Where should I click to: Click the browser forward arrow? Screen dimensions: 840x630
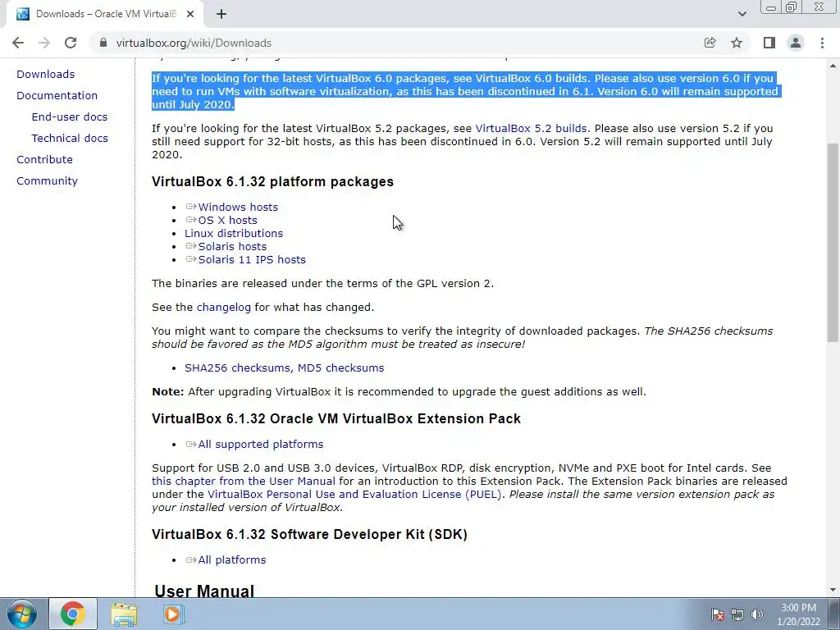[44, 43]
